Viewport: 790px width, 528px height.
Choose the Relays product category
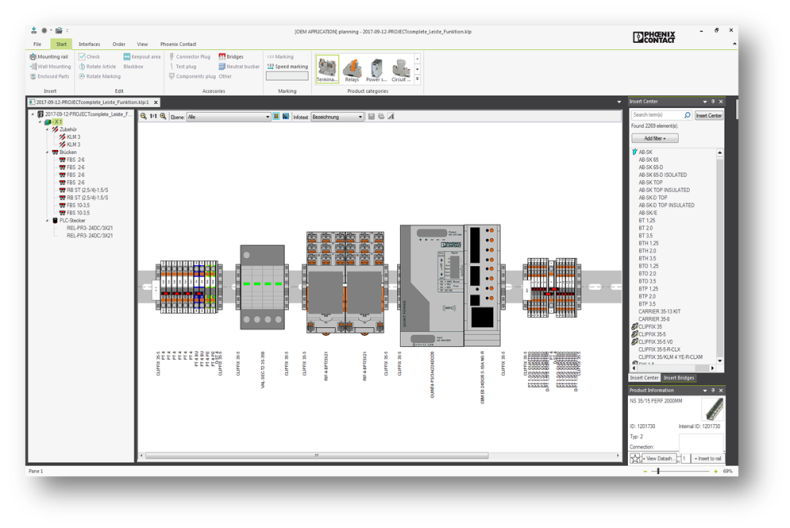[x=352, y=69]
